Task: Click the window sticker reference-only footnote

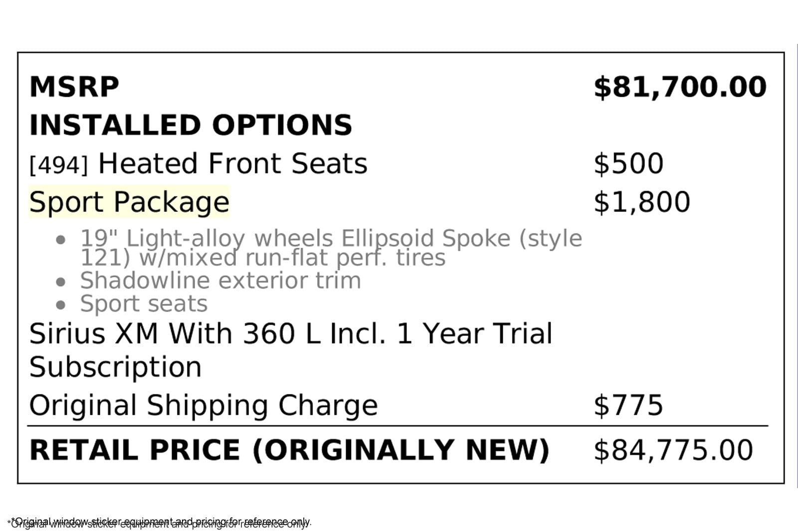Action: [x=159, y=523]
